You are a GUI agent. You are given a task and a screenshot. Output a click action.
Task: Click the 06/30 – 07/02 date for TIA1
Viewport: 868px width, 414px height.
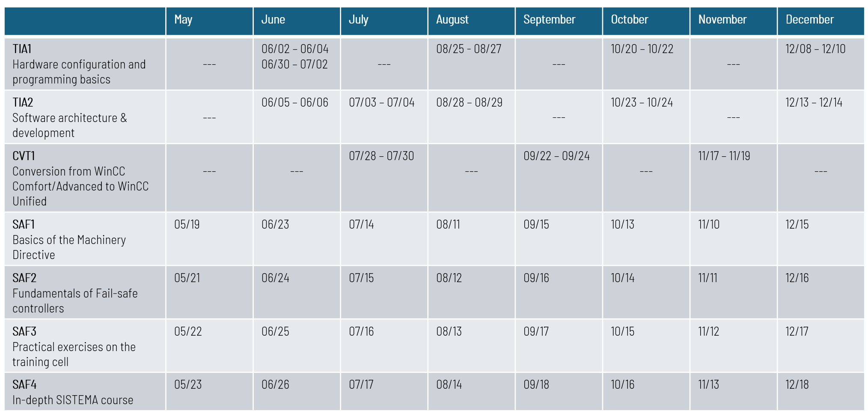point(294,64)
